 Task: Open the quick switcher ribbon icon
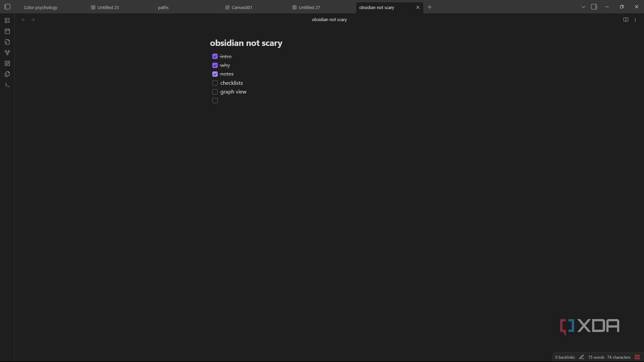(x=7, y=20)
